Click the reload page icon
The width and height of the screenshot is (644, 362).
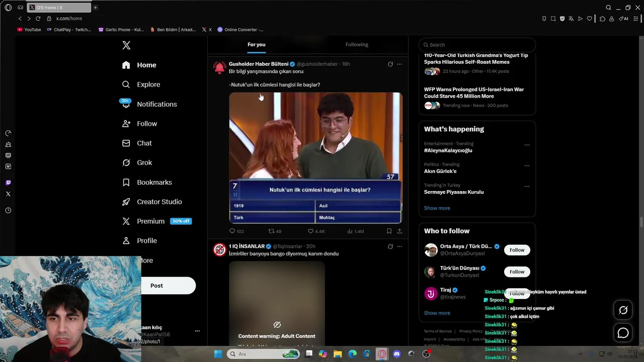[38, 19]
